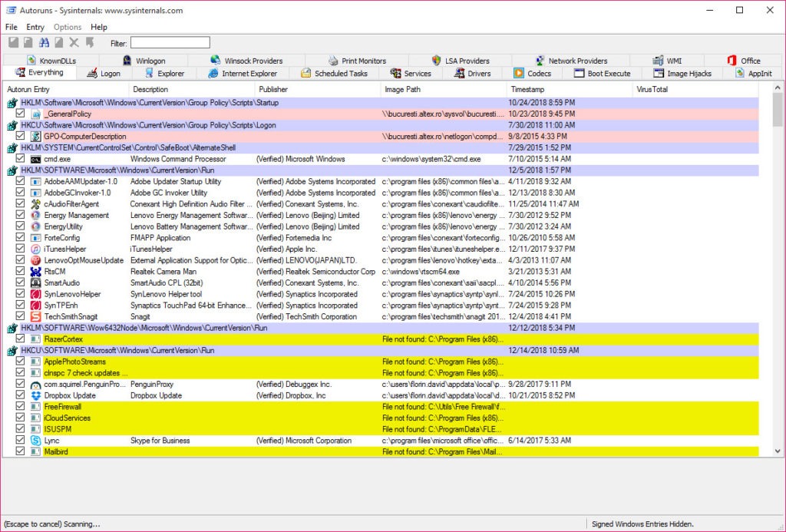786x532 pixels.
Task: Click the VirusTotal column header
Action: (695, 89)
